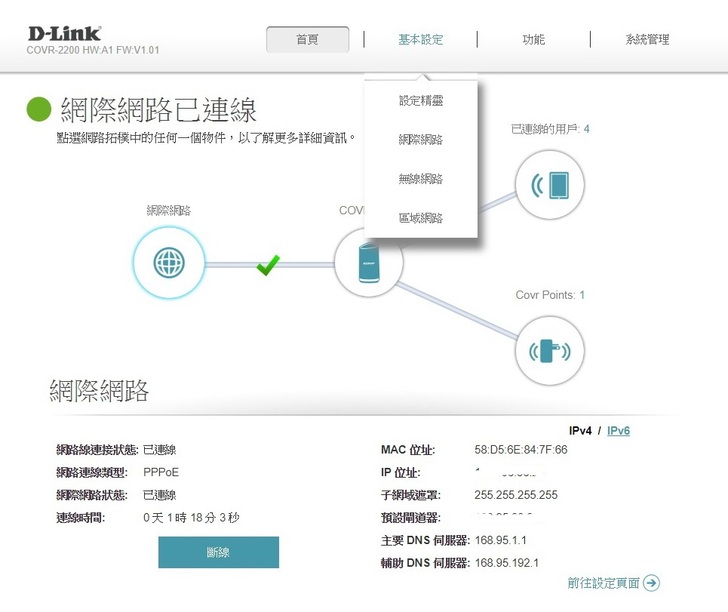The height and width of the screenshot is (612, 728).
Task: Click the arrow icon beside 前往設定頁面
Action: click(651, 583)
